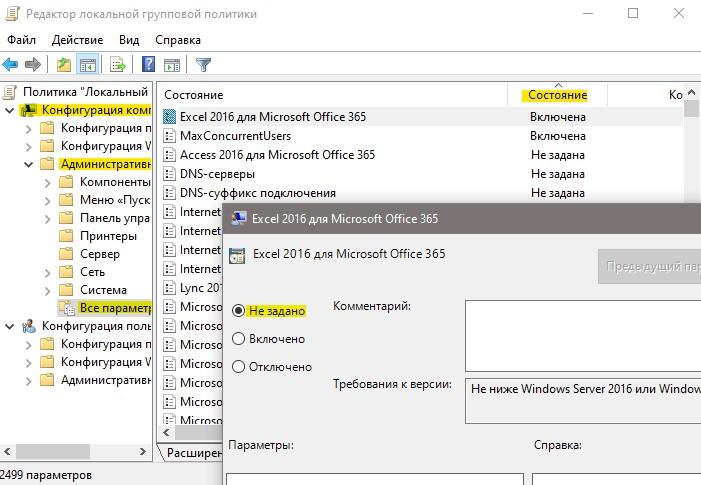
Task: Click the Back arrow toolbar icon
Action: coord(10,65)
